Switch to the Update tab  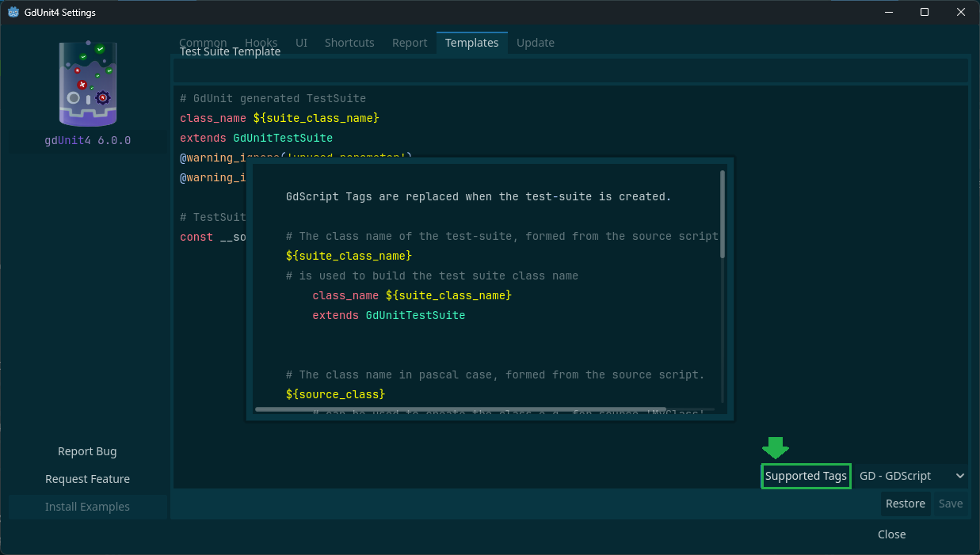(536, 43)
